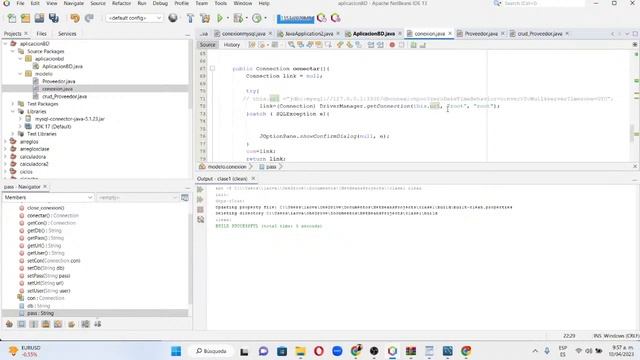
Task: Click the Undo arrow icon
Action: (x=75, y=18)
